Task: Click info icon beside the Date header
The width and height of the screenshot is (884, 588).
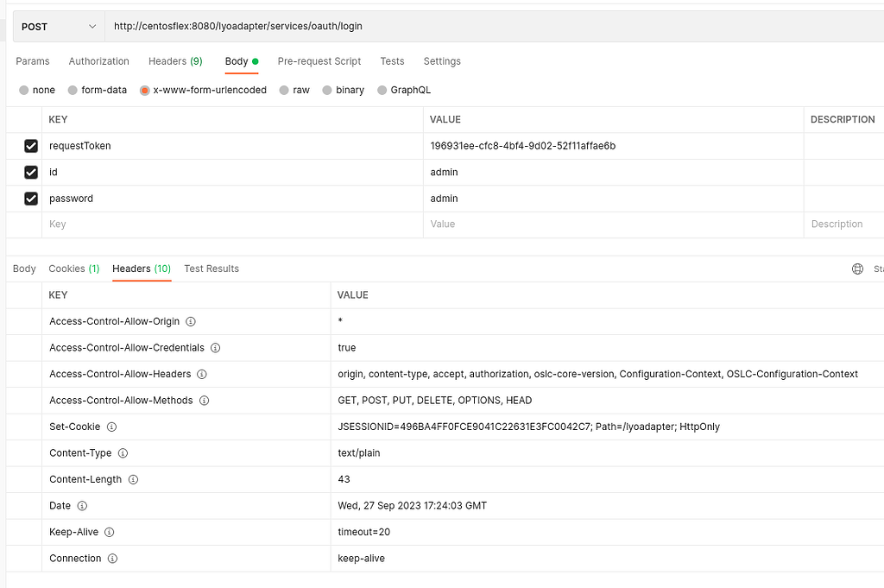Action: coord(83,505)
